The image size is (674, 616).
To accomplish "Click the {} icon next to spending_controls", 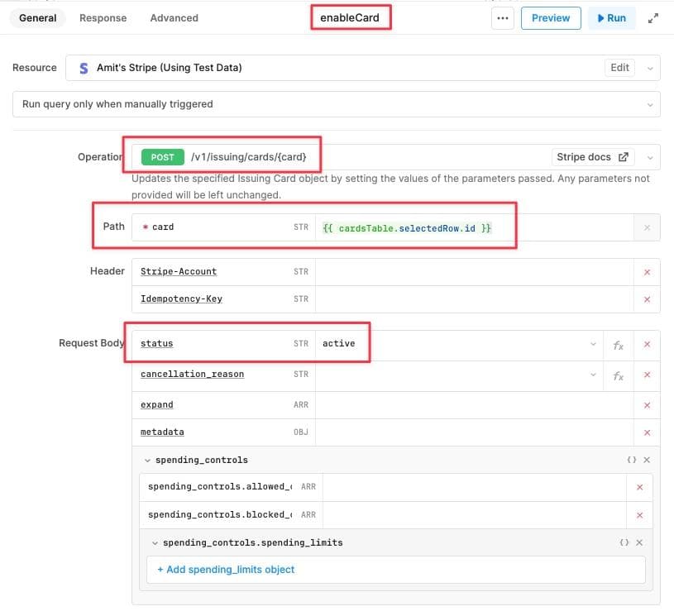I will pos(631,460).
